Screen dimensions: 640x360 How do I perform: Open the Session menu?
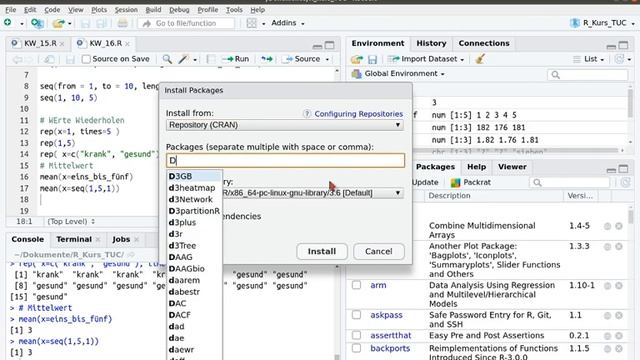pos(126,10)
